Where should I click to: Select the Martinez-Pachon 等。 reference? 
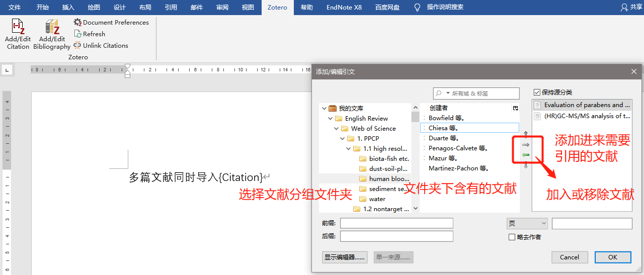469,168
